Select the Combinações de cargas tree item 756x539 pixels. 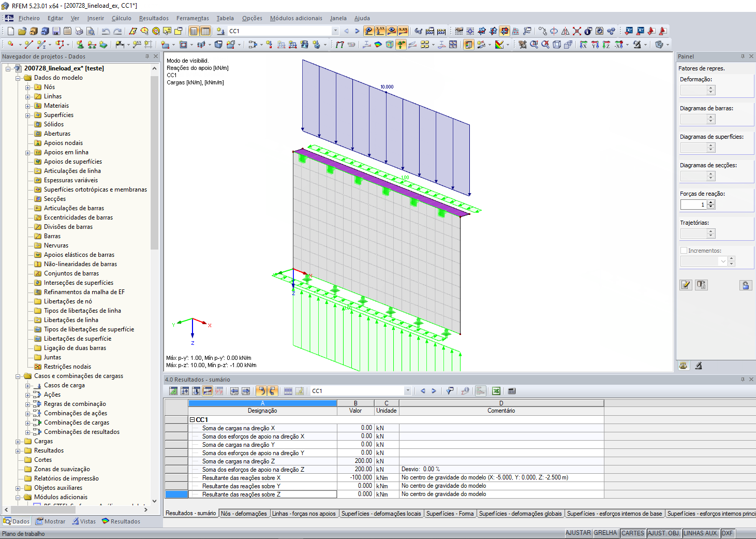(77, 423)
